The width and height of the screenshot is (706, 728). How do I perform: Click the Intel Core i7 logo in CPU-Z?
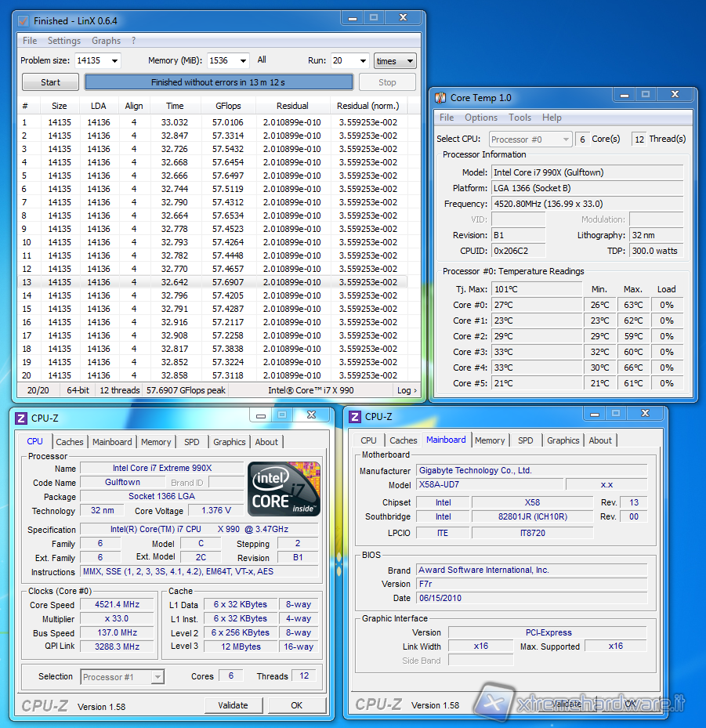[284, 489]
